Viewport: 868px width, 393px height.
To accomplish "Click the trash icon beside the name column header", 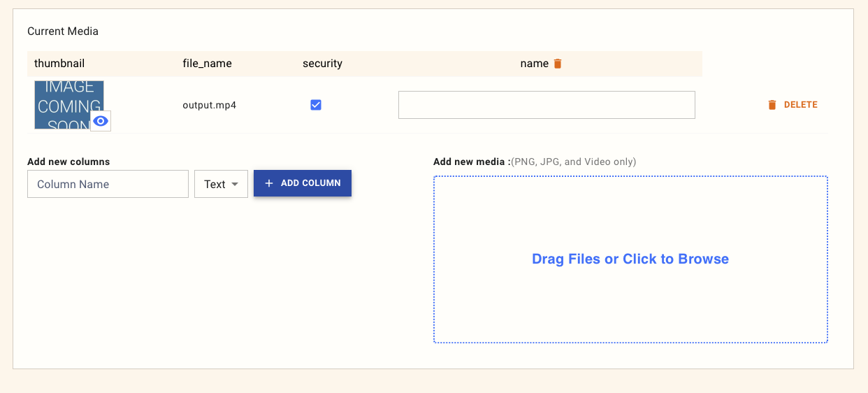I will tap(558, 64).
